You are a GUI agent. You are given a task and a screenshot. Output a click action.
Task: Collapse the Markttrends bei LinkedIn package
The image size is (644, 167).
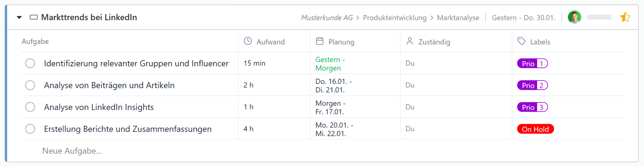(x=19, y=18)
